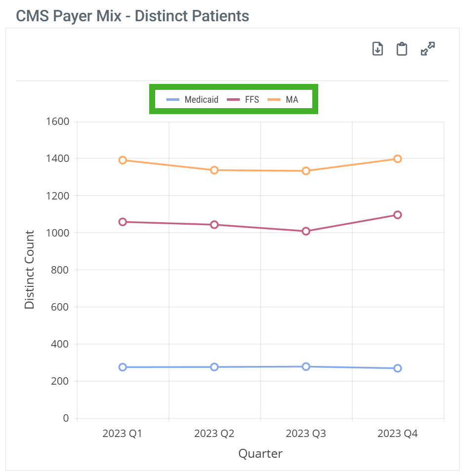The image size is (464, 476).
Task: Click the MA marker at 2023 Q3
Action: pyautogui.click(x=306, y=171)
